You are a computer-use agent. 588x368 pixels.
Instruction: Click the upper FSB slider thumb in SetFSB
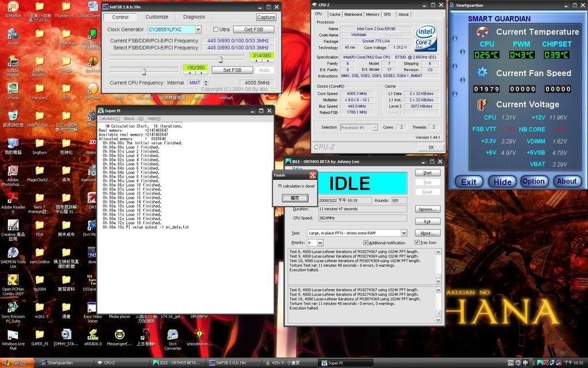click(220, 59)
